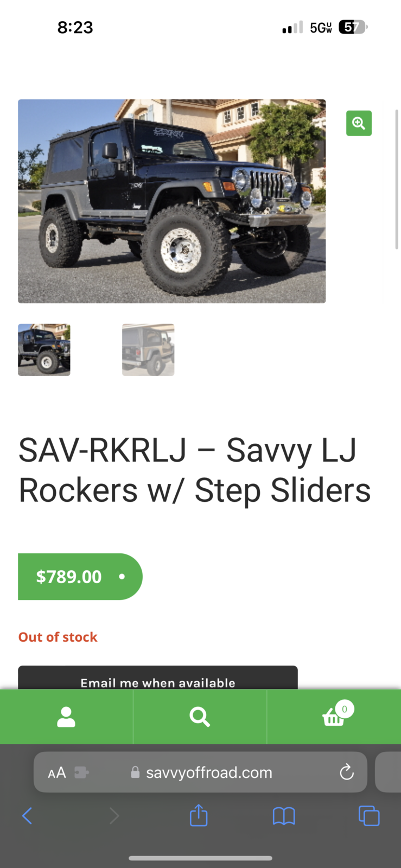
Task: Tap Safari's forward arrow
Action: tap(114, 815)
